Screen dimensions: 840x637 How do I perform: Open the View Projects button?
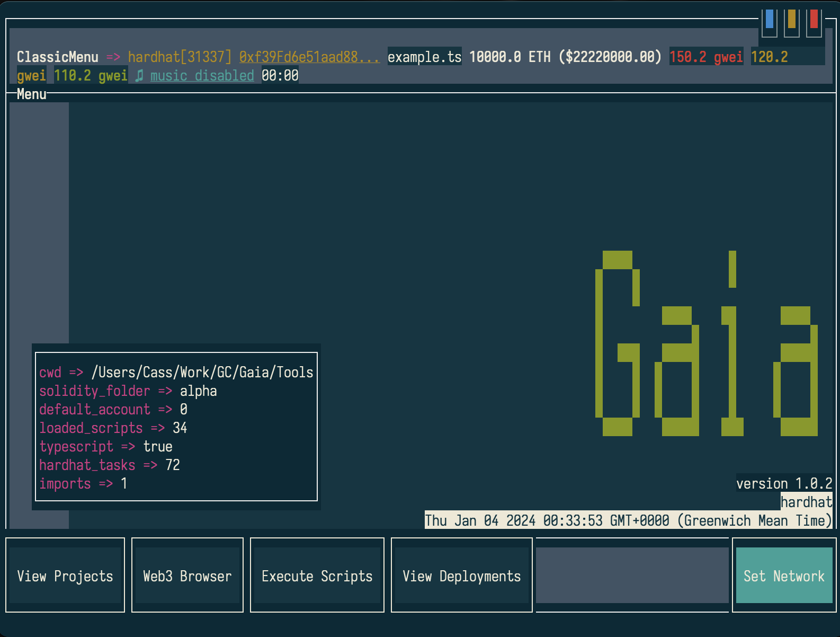point(65,576)
